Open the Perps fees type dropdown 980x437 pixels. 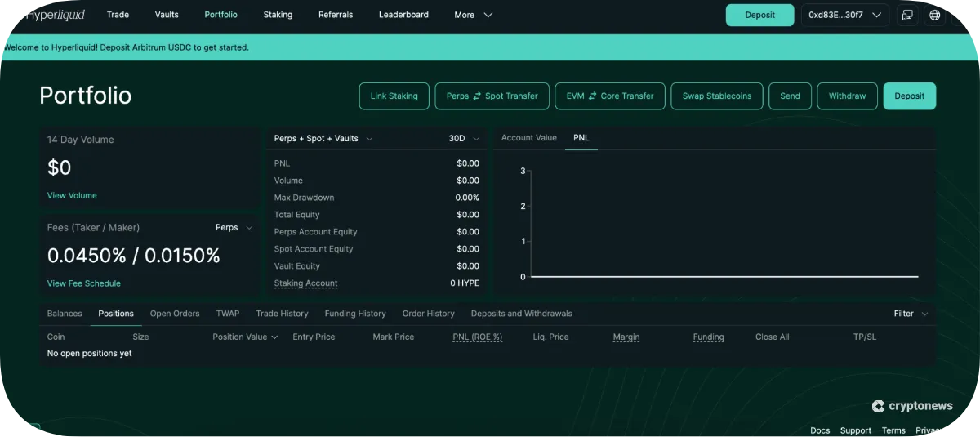coord(234,228)
